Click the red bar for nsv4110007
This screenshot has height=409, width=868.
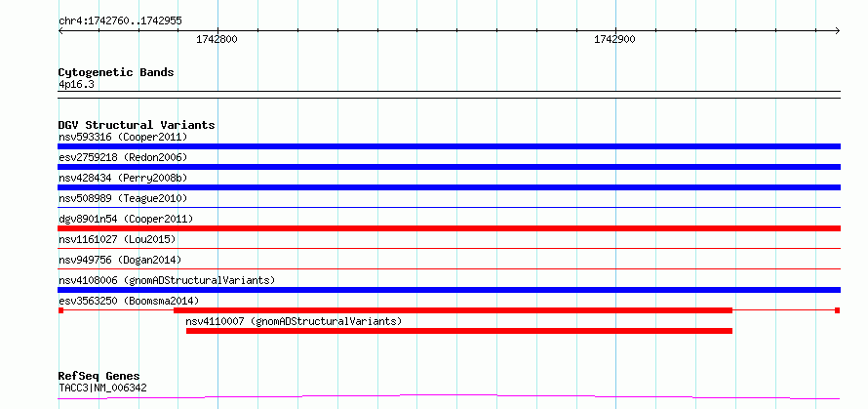pos(459,331)
